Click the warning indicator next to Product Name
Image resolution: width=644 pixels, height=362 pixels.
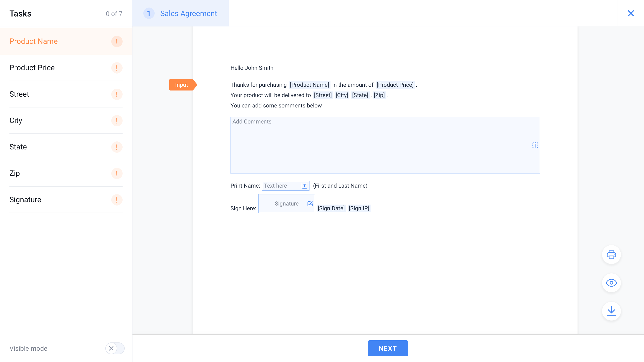117,41
